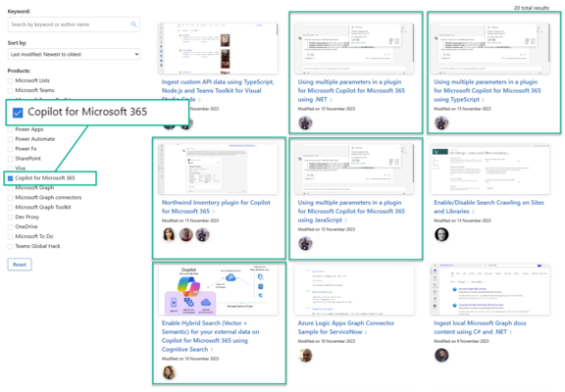Enable the Power Automate filter
This screenshot has height=392, width=565.
[x=10, y=139]
